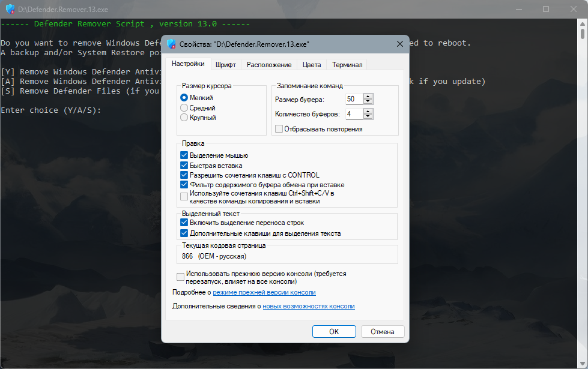Close the Свойства dialog with X
Screen dimensions: 588x369
(x=400, y=44)
